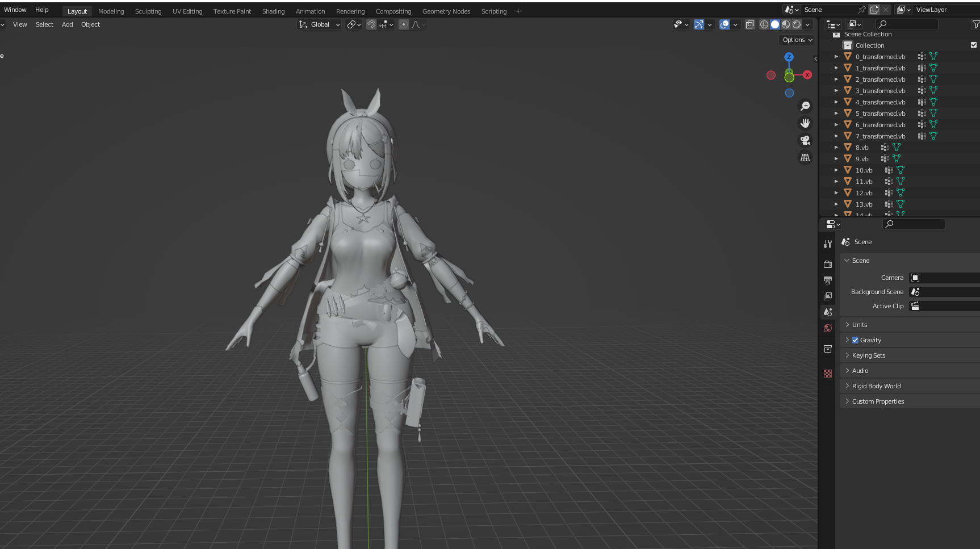This screenshot has height=549, width=980.
Task: Click the pan hand viewport icon
Action: point(805,123)
